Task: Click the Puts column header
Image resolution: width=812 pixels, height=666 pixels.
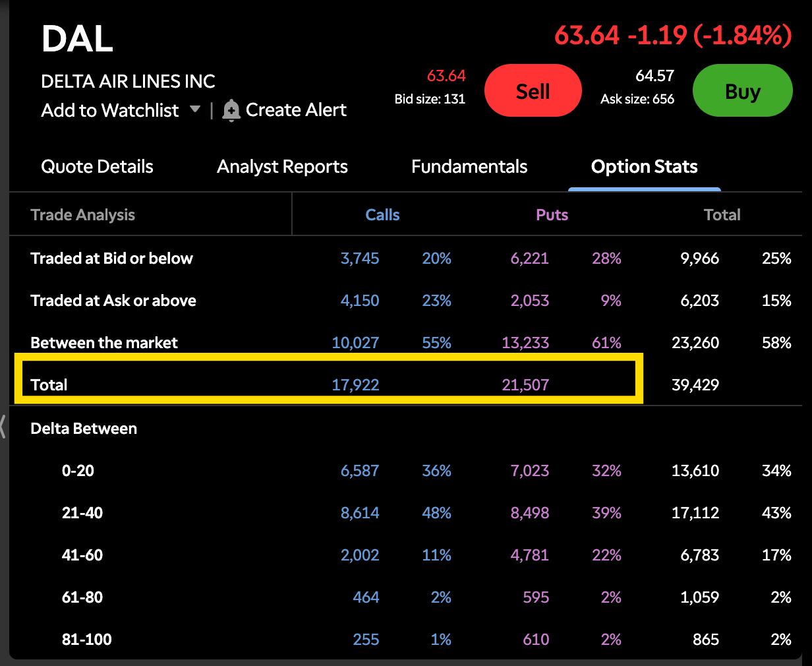Action: 552,215
